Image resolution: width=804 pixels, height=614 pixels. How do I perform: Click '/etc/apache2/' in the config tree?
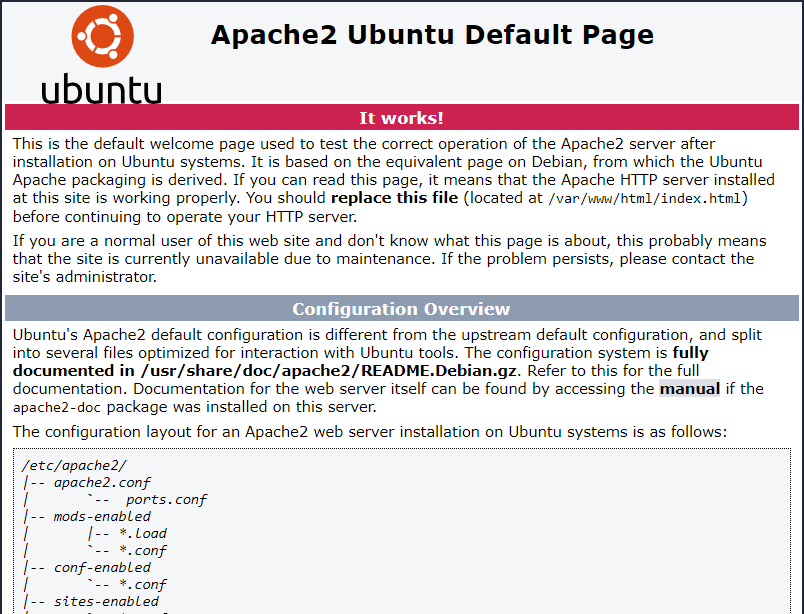(74, 465)
